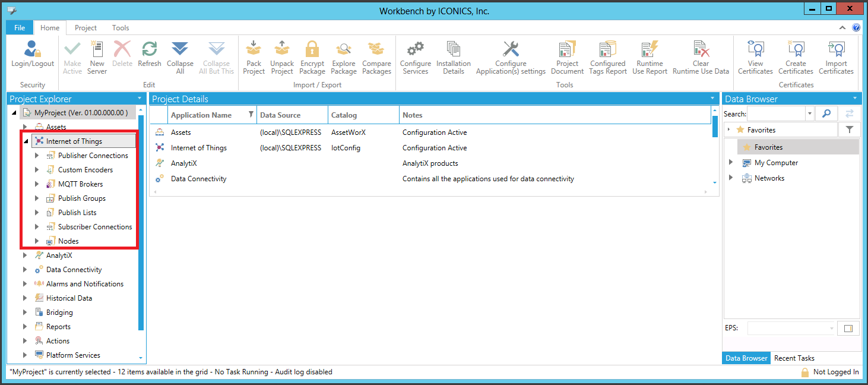Expand the Custom Encoders node
The height and width of the screenshot is (385, 868).
coord(37,170)
